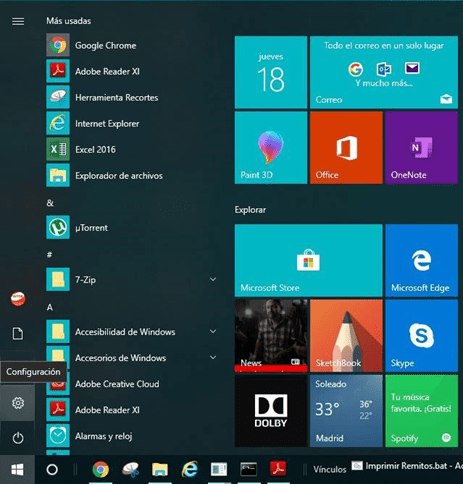Screen dimensions: 463x484
Task: Open the 7-Zip folder entry
Action: pos(132,279)
